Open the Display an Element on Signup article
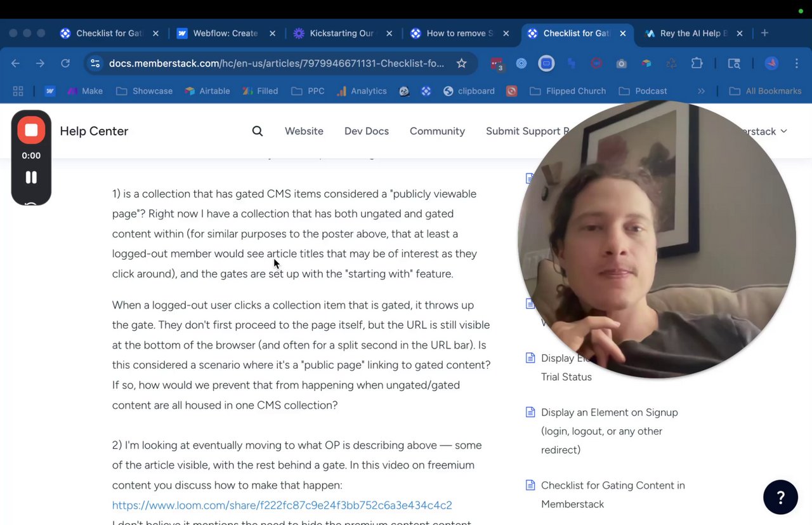 (610, 431)
